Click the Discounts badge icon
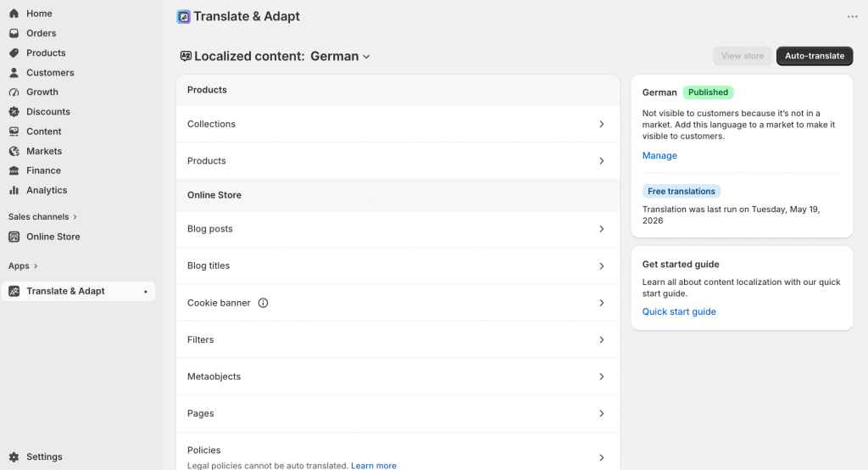This screenshot has width=868, height=470. (14, 111)
